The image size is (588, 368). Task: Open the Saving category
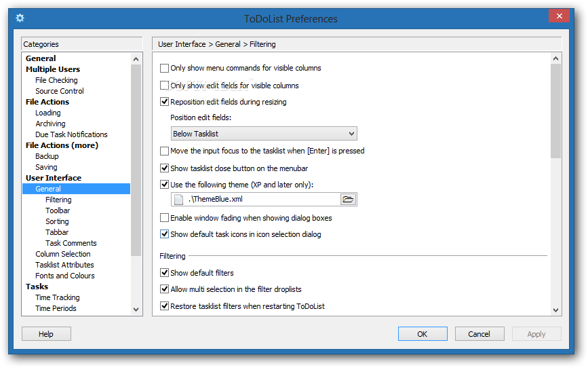coord(46,168)
